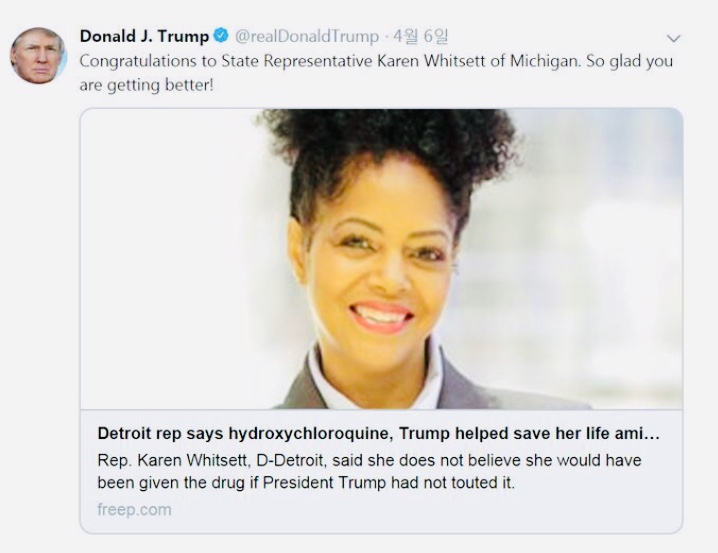Open the tweet options chevron menu
Viewport: 718px width, 553px height.
click(673, 38)
